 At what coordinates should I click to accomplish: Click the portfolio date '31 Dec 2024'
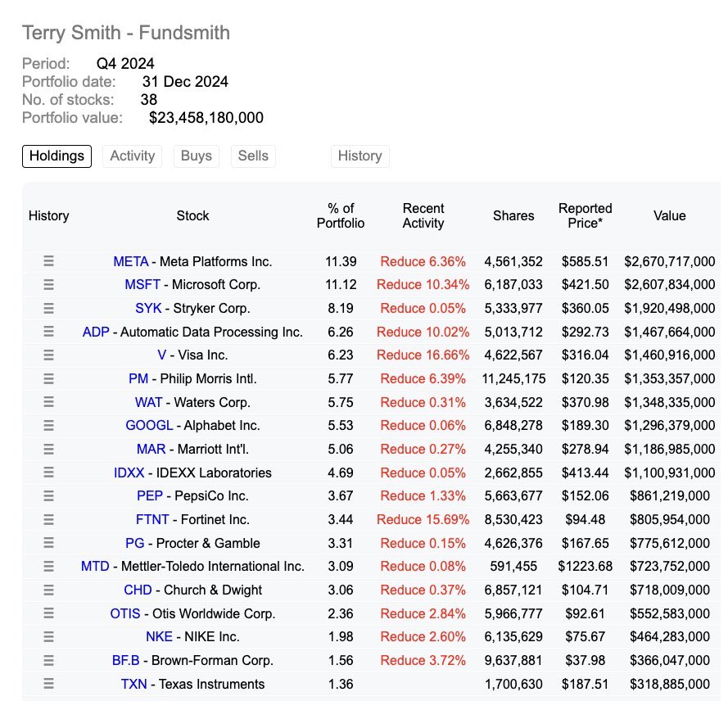click(x=185, y=82)
